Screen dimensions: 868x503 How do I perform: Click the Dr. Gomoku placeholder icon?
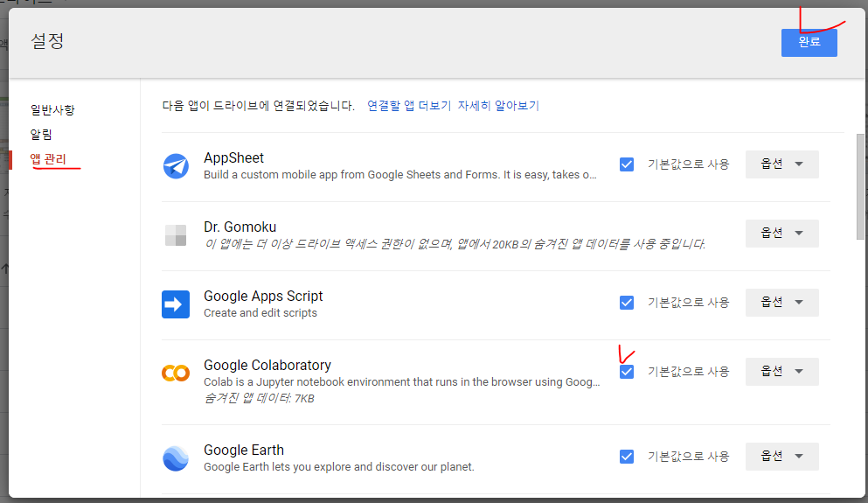tap(176, 235)
